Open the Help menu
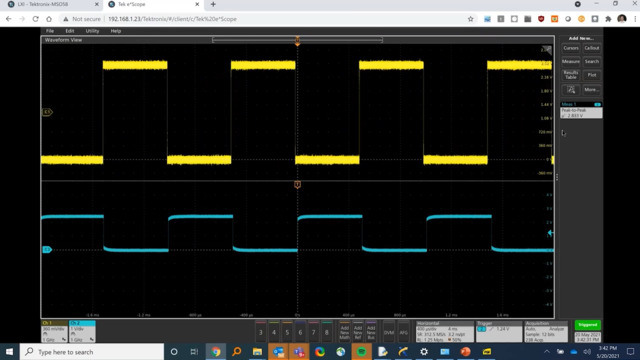Screen dimensions: 640x360 (x=116, y=31)
